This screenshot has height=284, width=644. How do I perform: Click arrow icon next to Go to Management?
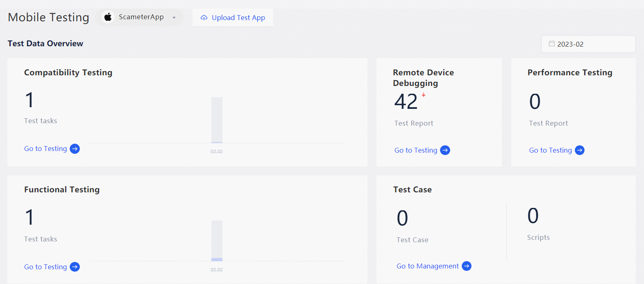coord(467,266)
